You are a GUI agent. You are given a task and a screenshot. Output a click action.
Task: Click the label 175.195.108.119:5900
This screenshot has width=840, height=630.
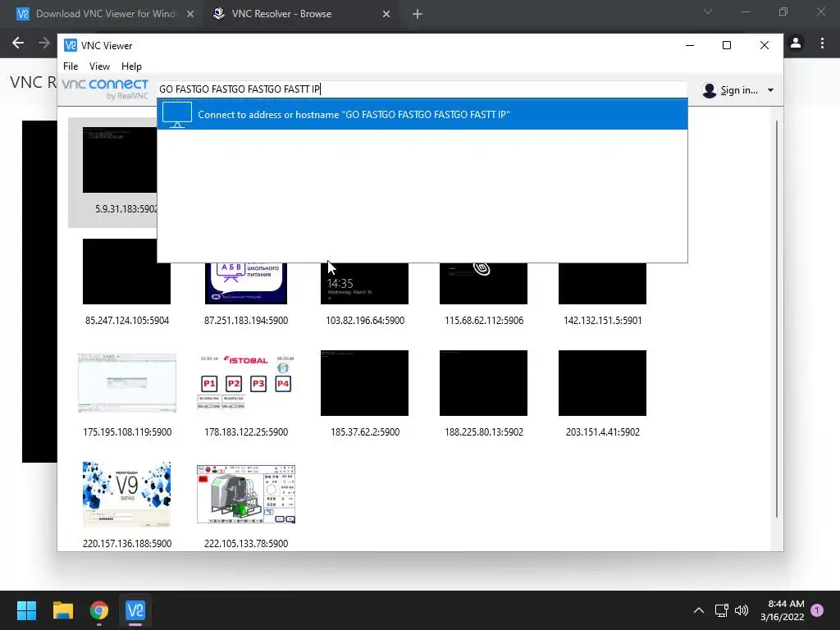pyautogui.click(x=127, y=431)
